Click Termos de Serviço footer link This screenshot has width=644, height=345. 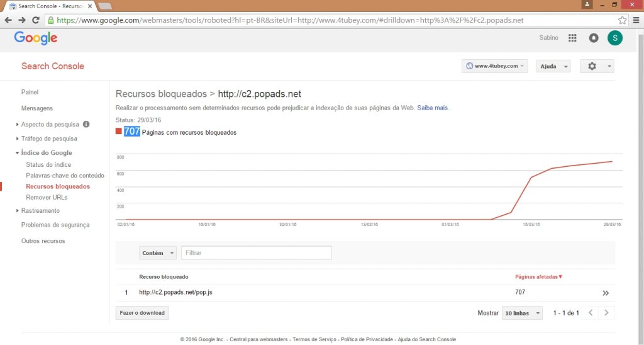tap(314, 339)
